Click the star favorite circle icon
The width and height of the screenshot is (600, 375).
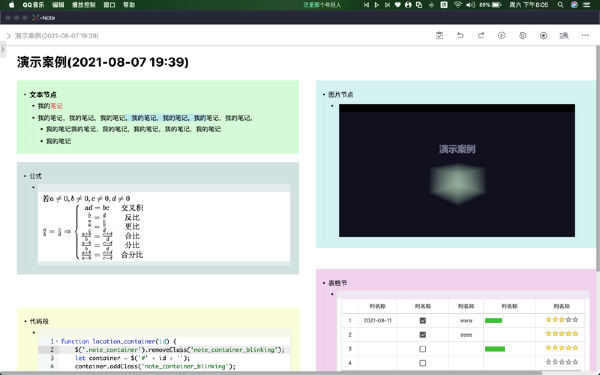(x=543, y=36)
